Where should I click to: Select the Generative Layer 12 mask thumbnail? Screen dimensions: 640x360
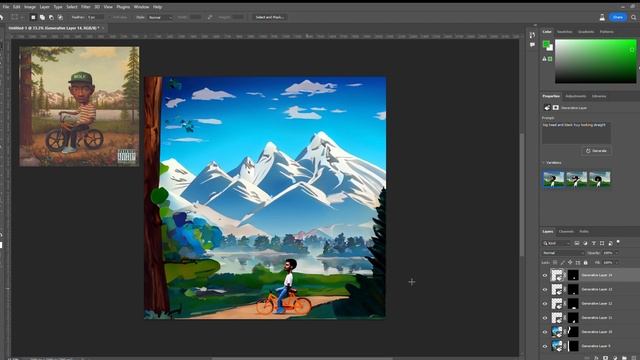[573, 304]
